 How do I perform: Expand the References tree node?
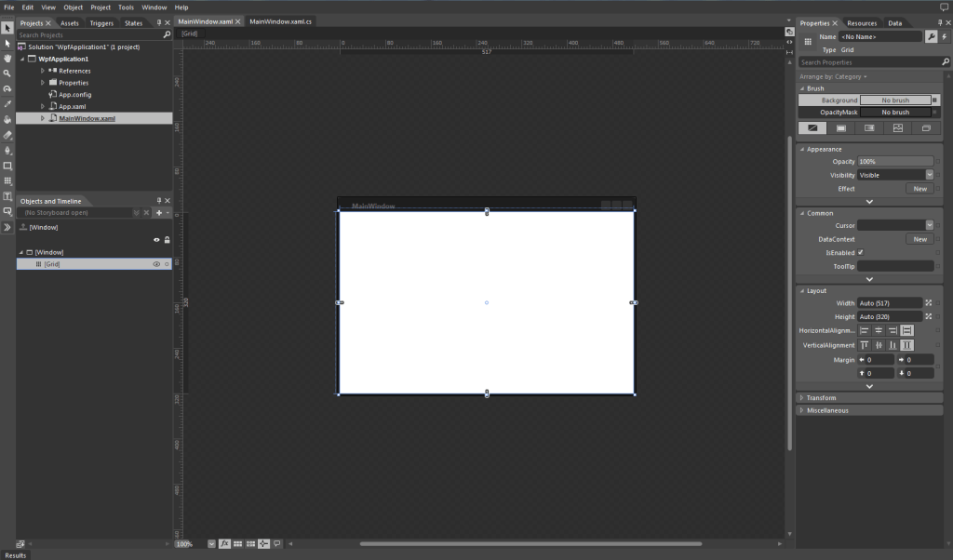(43, 71)
